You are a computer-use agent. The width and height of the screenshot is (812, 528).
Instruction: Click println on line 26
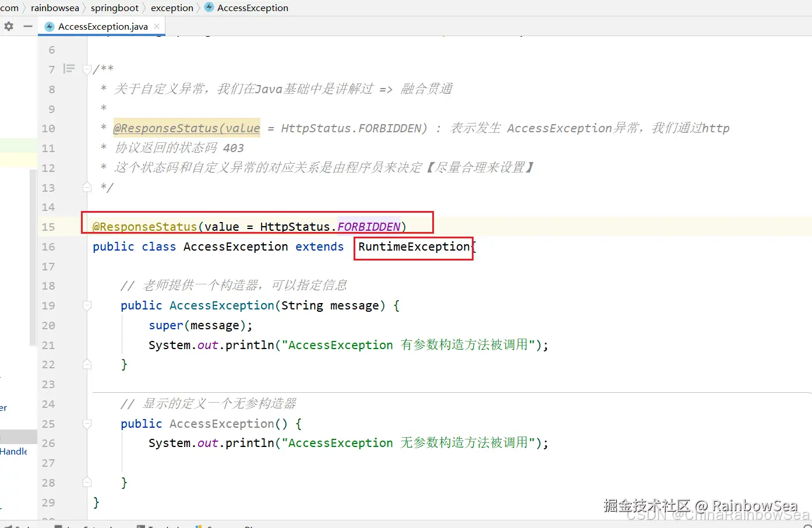click(x=249, y=443)
